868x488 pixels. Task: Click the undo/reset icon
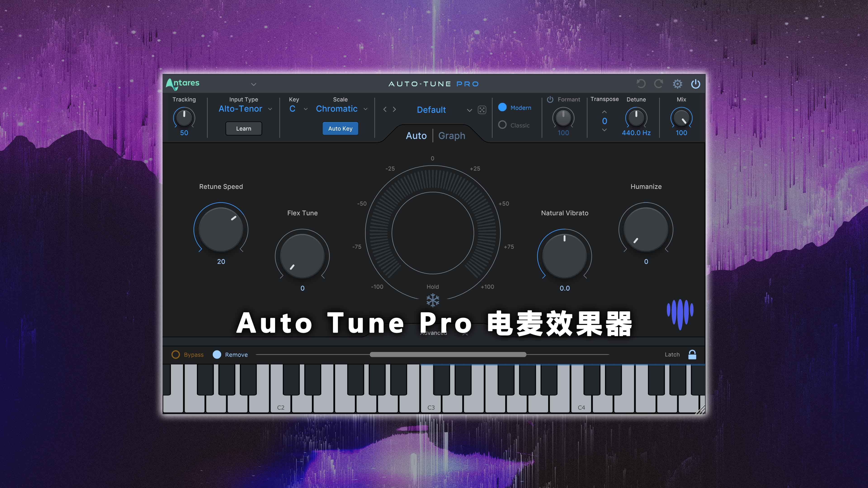pos(641,83)
